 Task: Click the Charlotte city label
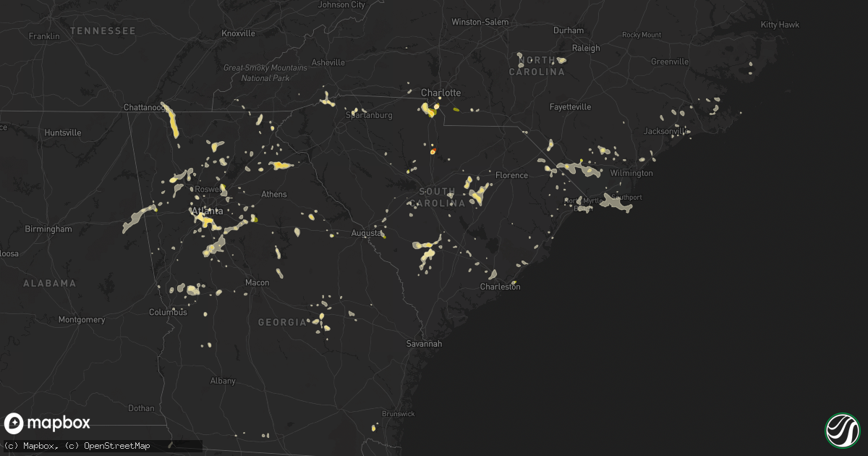click(x=441, y=93)
